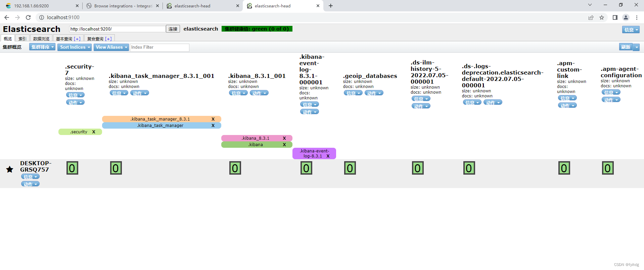Switch to the 概览 tab

8,39
